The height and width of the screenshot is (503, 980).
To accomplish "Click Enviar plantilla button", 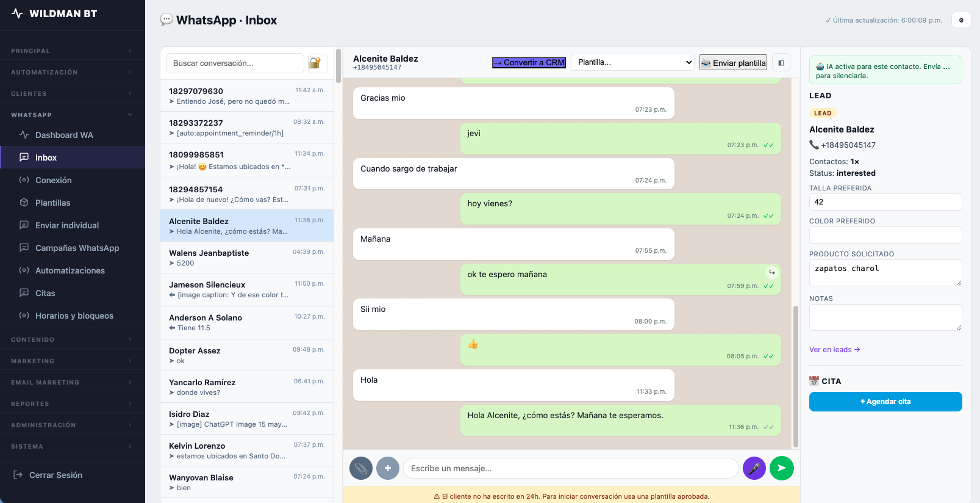I will (x=733, y=62).
